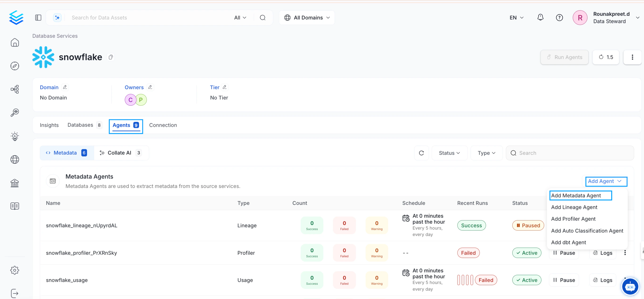Click the Paused status of lineage agent
Screen dimensions: 644x299
528,225
